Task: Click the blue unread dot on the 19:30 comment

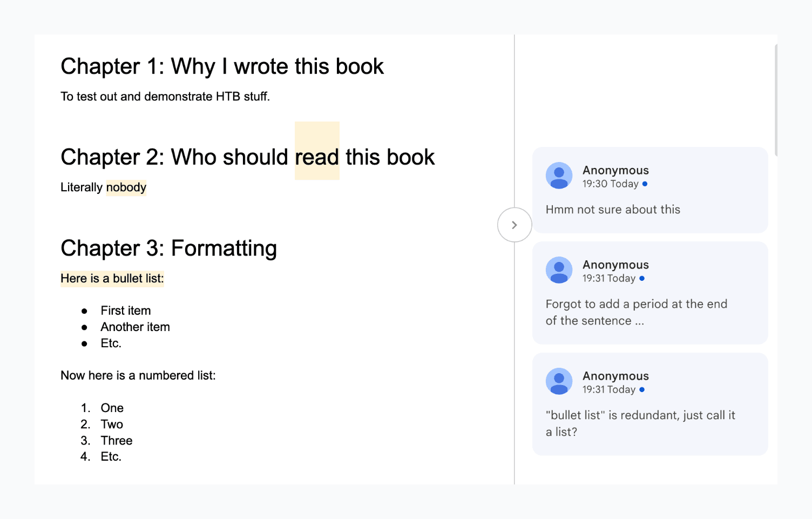Action: pyautogui.click(x=644, y=184)
